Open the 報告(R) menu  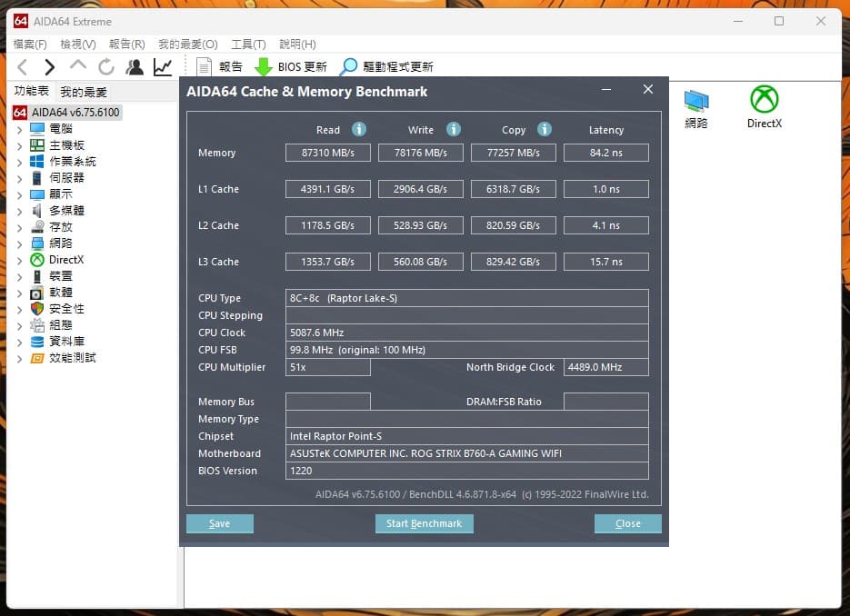click(127, 44)
